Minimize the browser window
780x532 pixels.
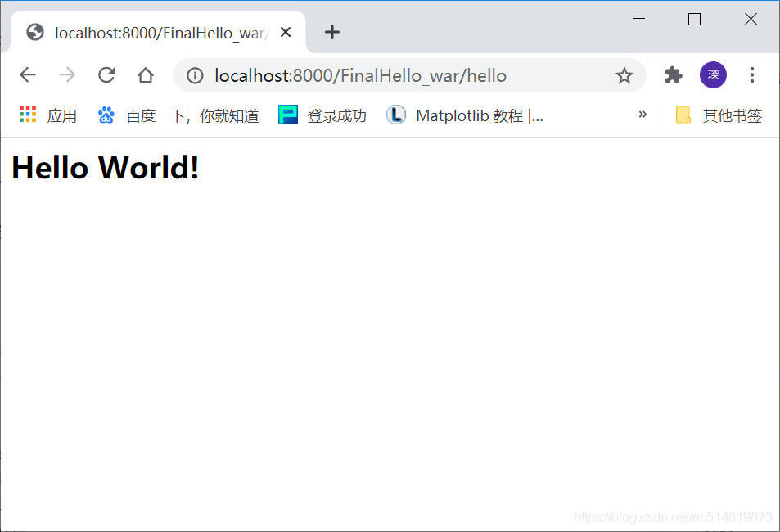[638, 19]
